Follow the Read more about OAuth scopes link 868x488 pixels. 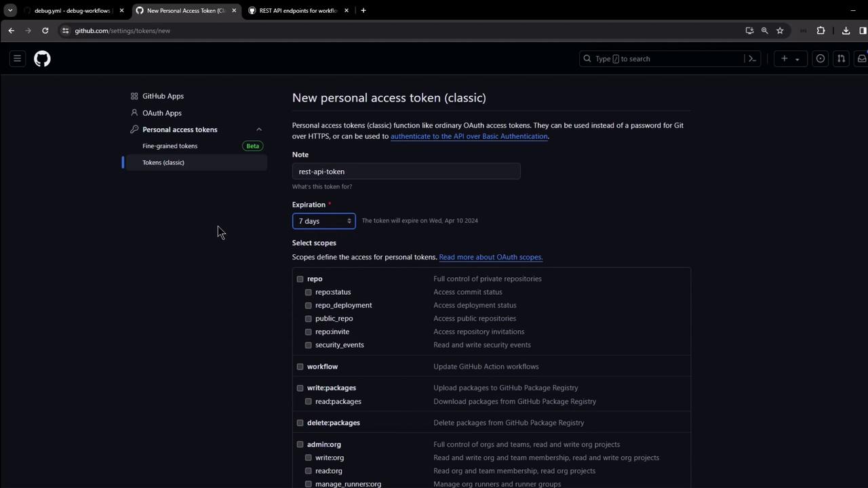pos(490,258)
